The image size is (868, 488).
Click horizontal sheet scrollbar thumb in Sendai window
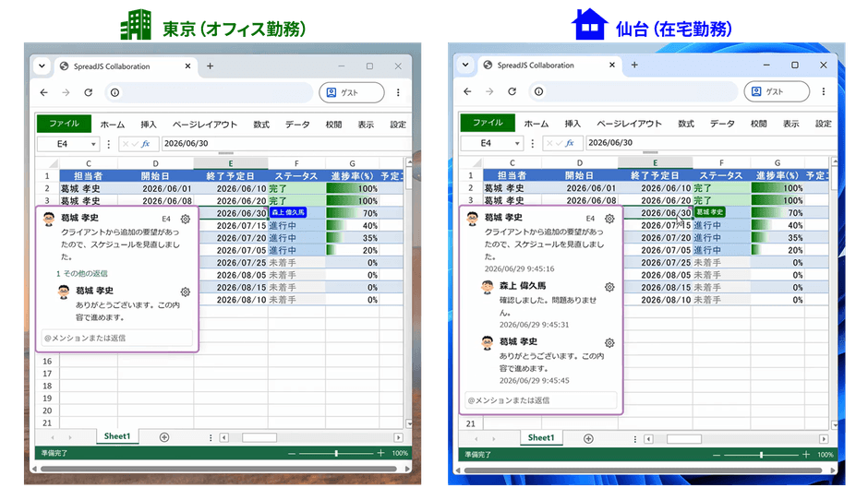(683, 439)
